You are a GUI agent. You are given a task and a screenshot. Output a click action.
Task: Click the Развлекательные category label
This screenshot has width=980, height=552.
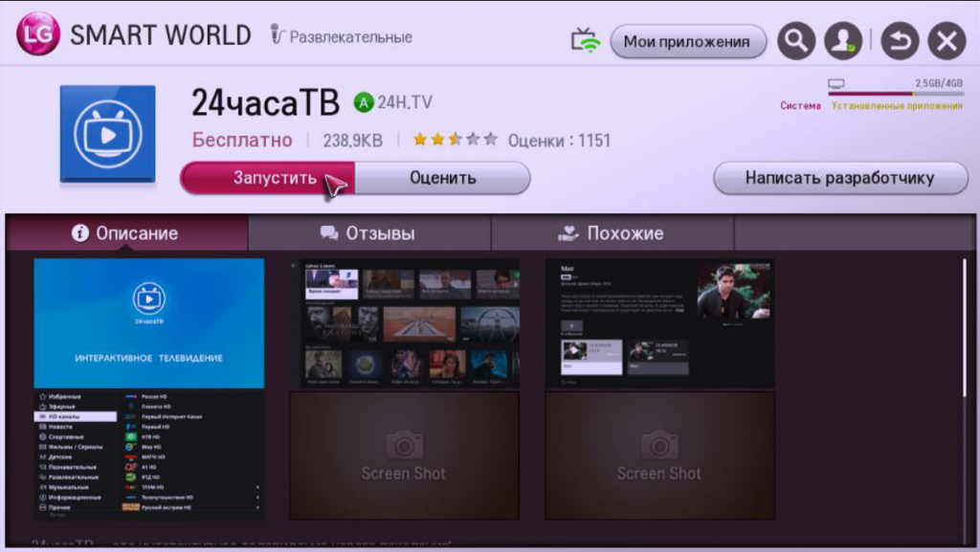pyautogui.click(x=350, y=37)
